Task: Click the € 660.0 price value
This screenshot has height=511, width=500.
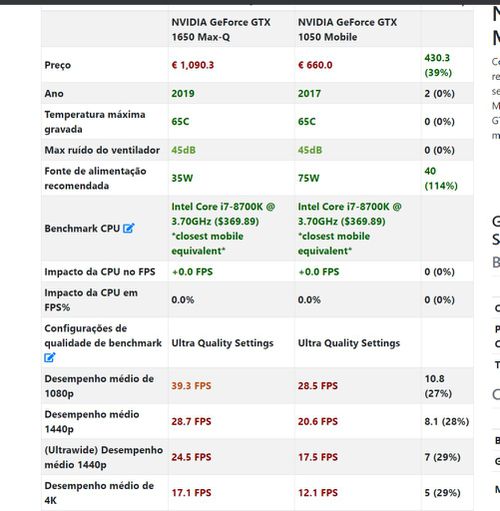Action: click(315, 65)
